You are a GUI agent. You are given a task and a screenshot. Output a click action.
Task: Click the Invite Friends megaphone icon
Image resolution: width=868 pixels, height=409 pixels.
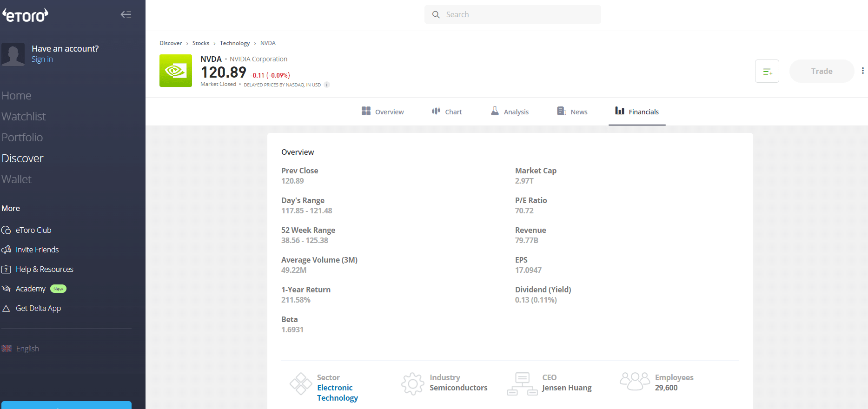(x=6, y=250)
